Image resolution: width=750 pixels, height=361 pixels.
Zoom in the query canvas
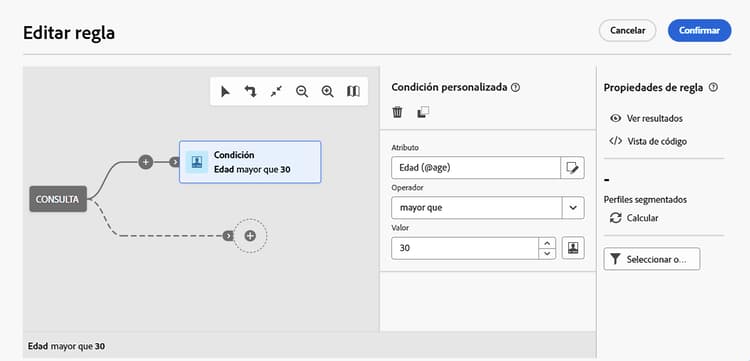[327, 91]
